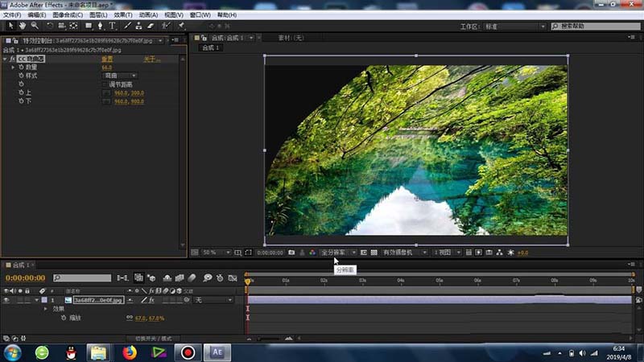Select the Brush tool
Image resolution: width=644 pixels, height=362 pixels.
[127, 26]
